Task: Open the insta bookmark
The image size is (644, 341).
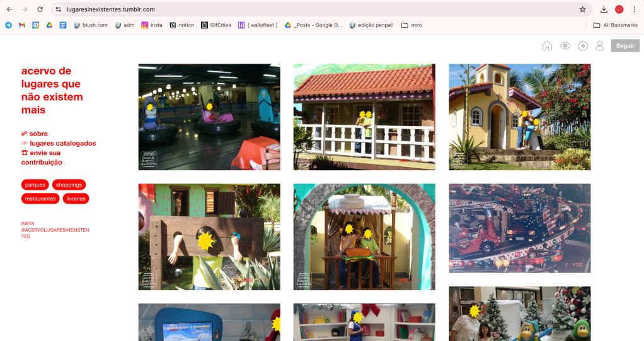Action: click(x=151, y=25)
